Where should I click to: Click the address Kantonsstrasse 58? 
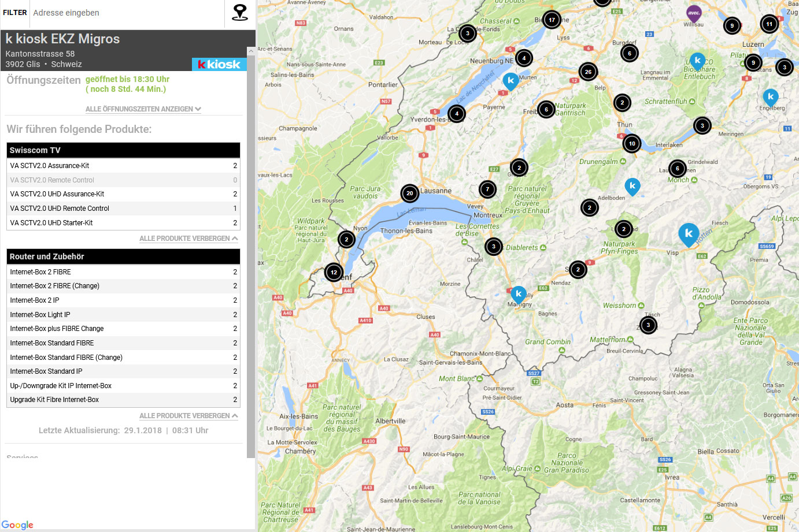[x=40, y=54]
